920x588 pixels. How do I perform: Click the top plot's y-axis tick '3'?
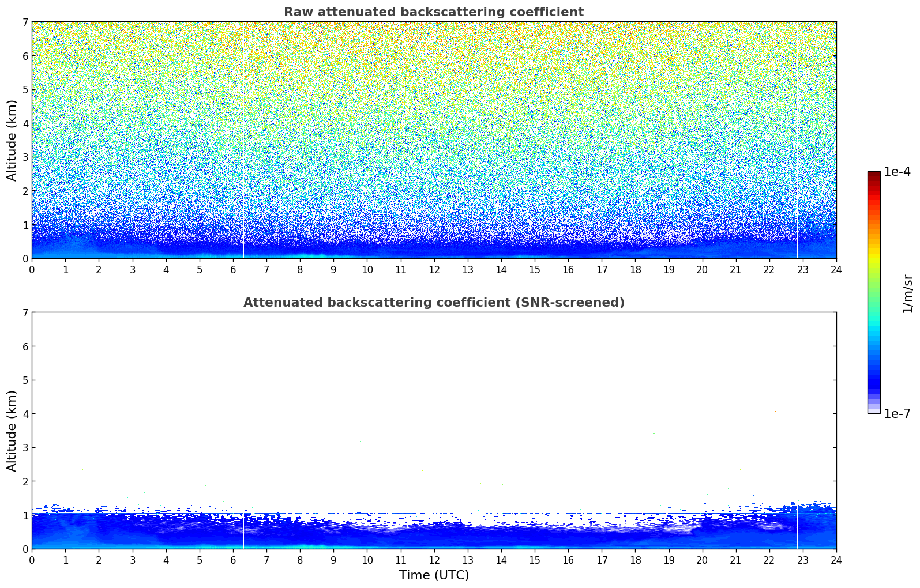(x=25, y=157)
